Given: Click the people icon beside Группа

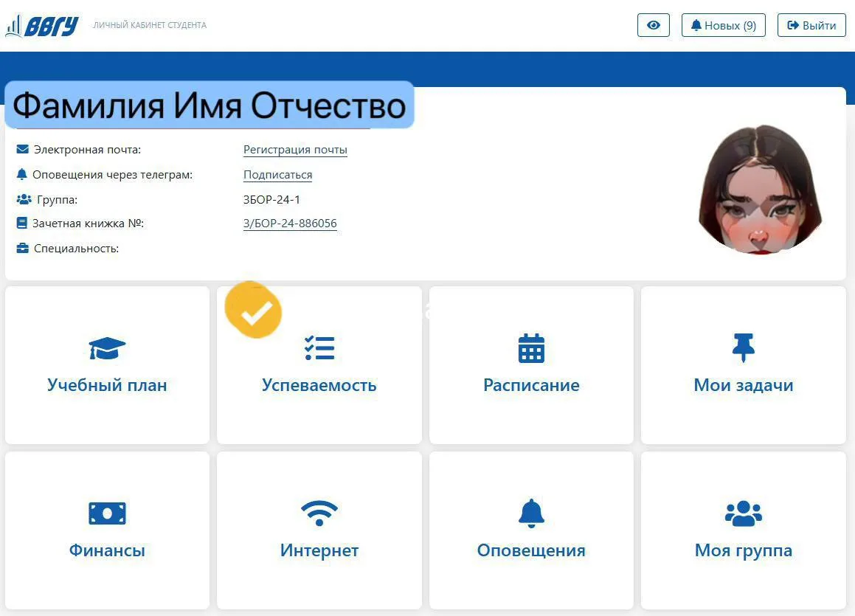Looking at the screenshot, I should pyautogui.click(x=24, y=199).
